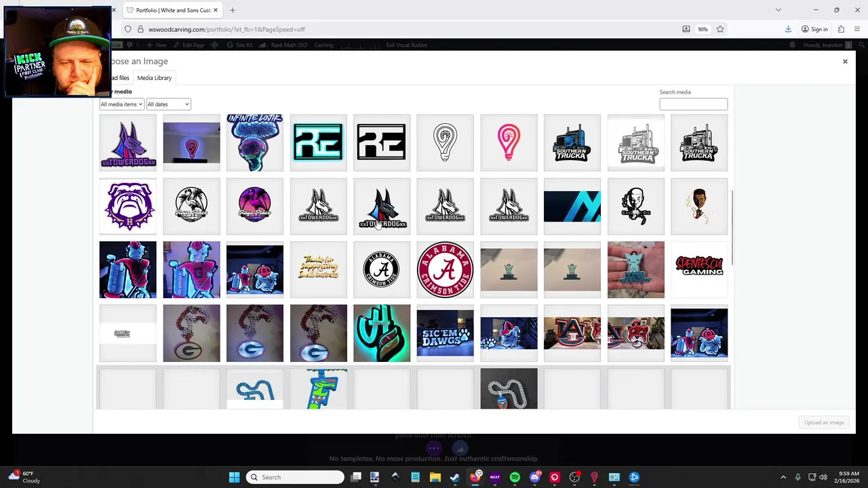Select the black RE logo image
Viewport: 868px width, 488px height.
382,142
